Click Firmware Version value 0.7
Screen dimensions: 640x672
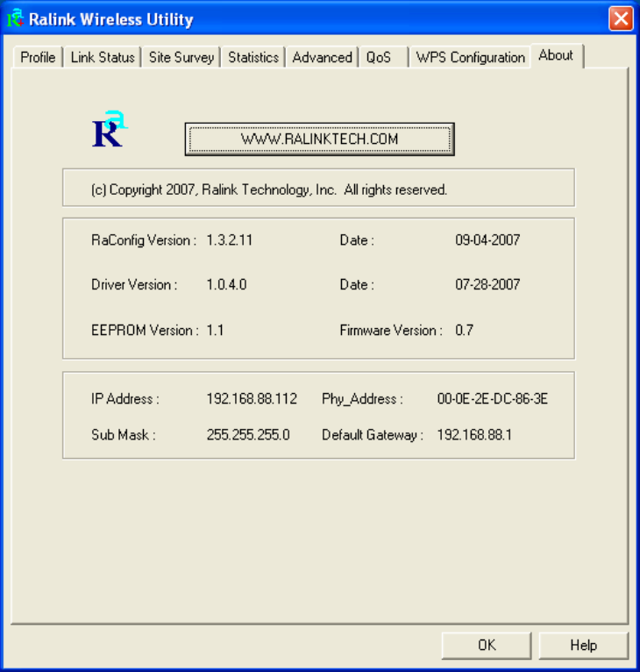click(x=465, y=331)
